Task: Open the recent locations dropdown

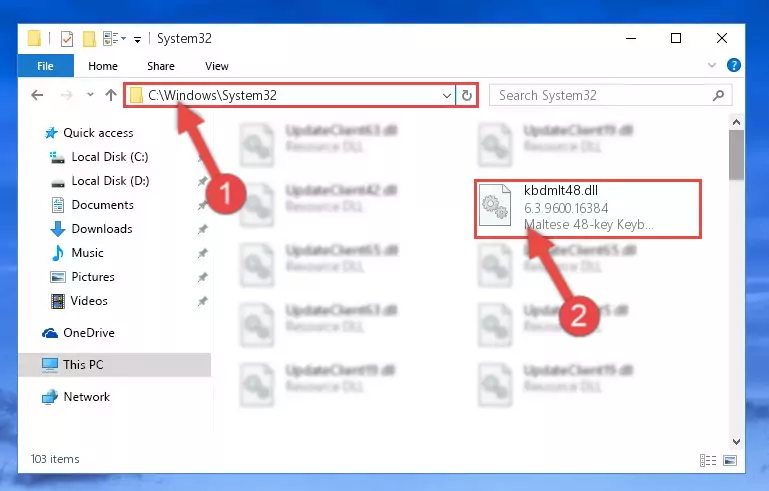Action: (x=90, y=95)
